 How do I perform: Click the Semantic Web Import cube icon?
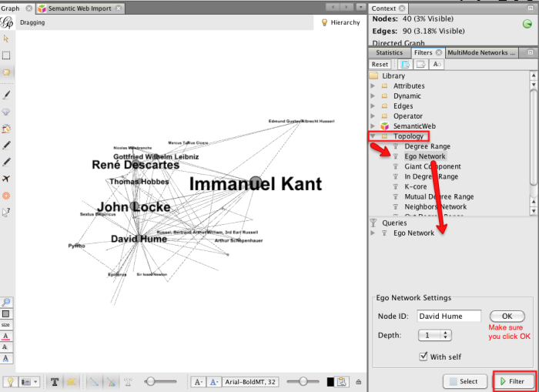click(x=42, y=8)
